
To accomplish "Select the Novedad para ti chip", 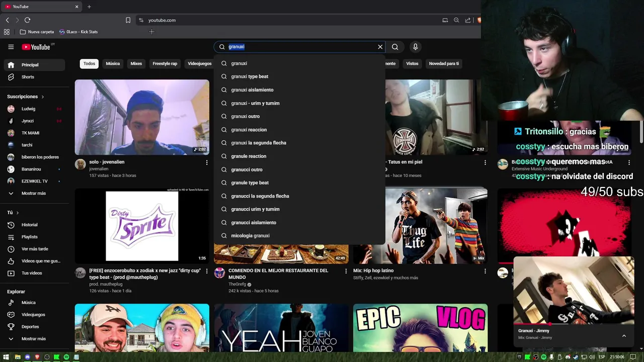I will [x=444, y=64].
